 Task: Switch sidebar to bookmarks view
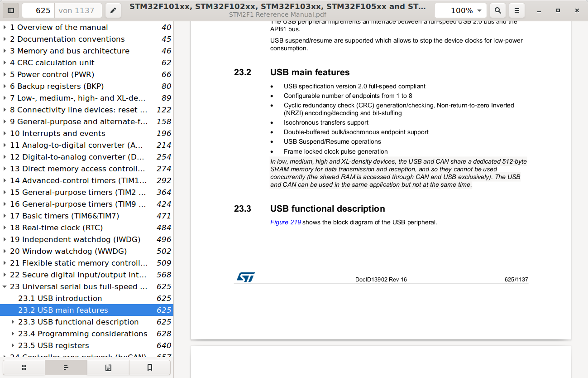pyautogui.click(x=150, y=368)
